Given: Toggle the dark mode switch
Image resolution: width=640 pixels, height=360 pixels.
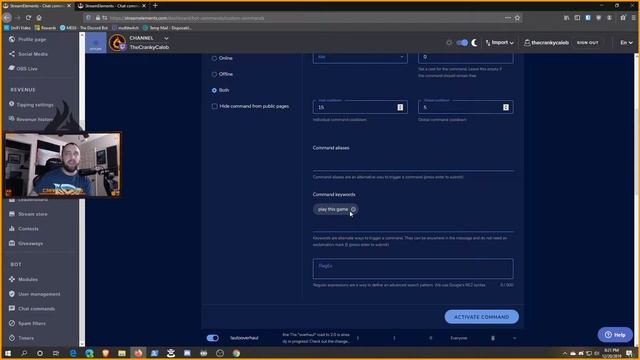Looking at the screenshot, I should (462, 42).
